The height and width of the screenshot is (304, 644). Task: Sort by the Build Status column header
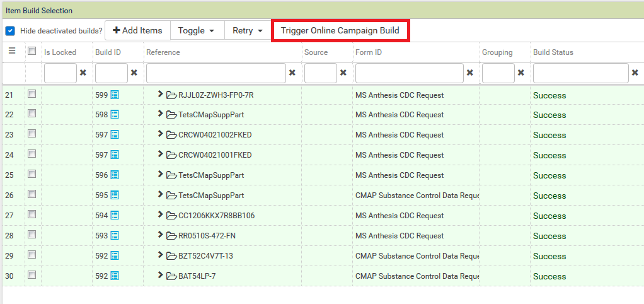[x=553, y=52]
